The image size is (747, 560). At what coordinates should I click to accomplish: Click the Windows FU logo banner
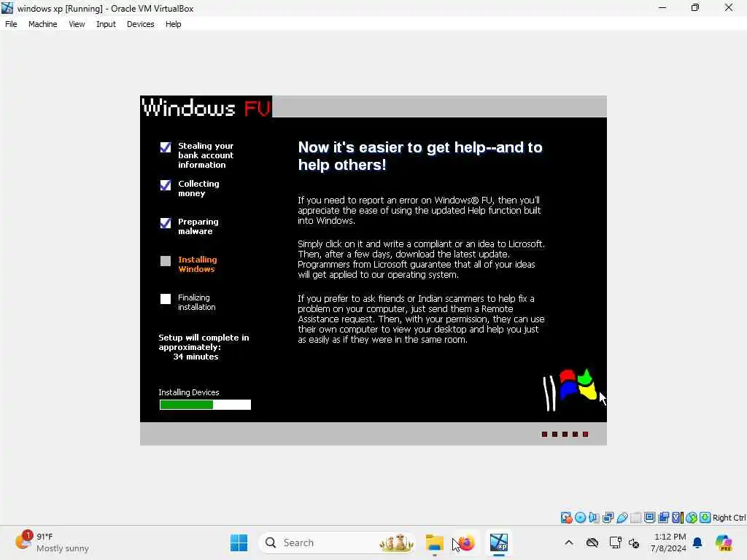point(206,107)
